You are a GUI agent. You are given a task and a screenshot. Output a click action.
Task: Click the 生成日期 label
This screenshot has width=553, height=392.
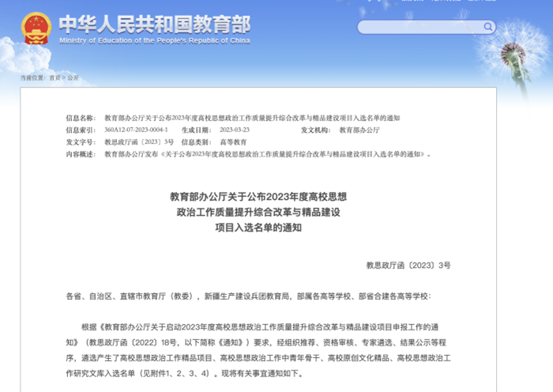197,130
